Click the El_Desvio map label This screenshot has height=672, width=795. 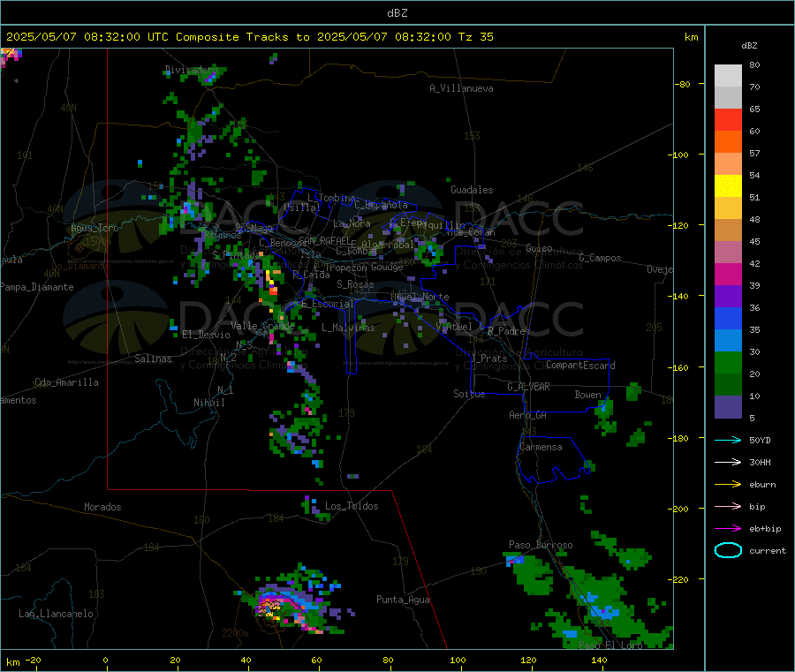click(x=206, y=335)
